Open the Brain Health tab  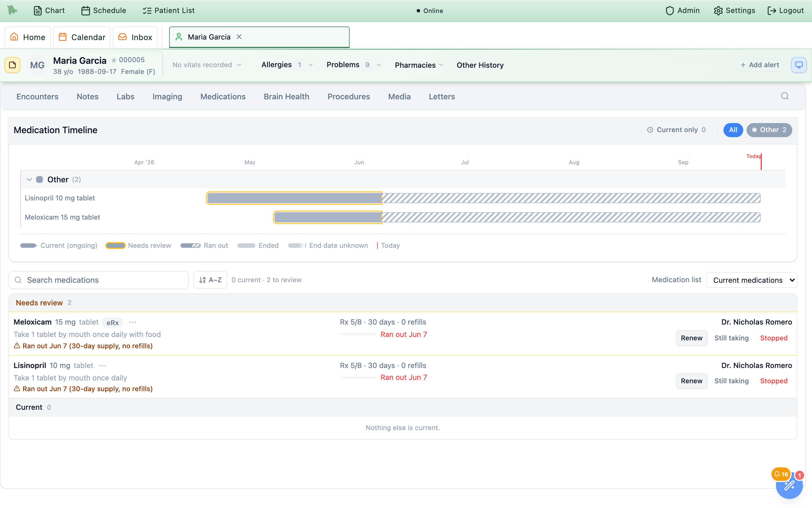pyautogui.click(x=286, y=97)
